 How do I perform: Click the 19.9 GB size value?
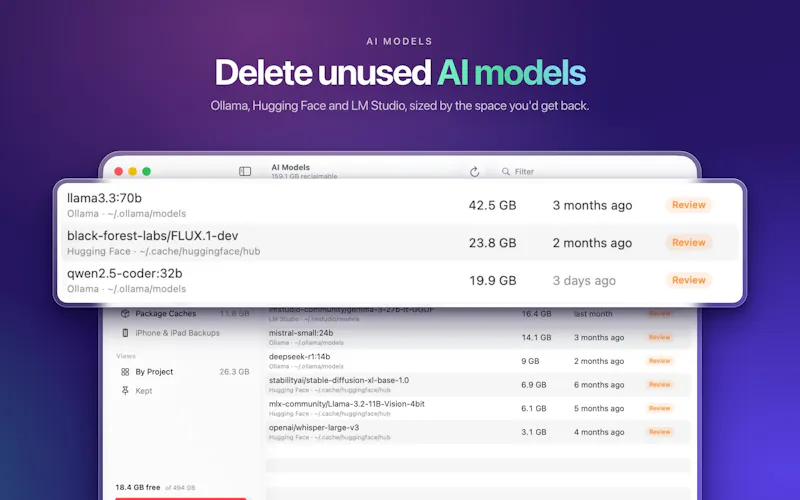[492, 281]
